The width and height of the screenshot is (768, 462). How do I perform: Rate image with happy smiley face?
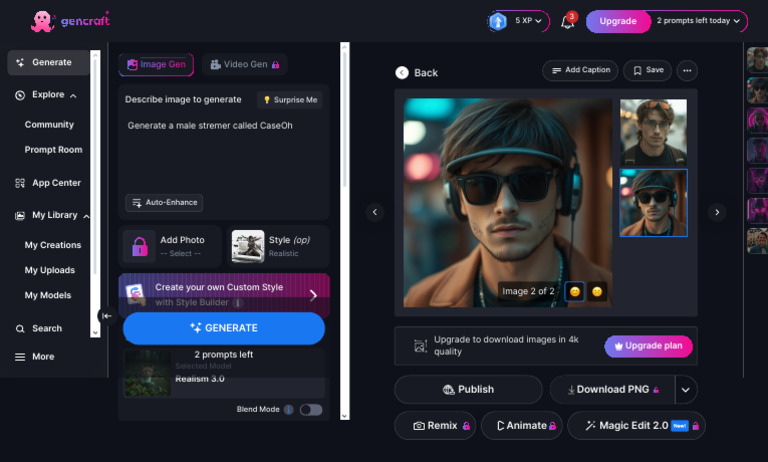[x=575, y=292]
